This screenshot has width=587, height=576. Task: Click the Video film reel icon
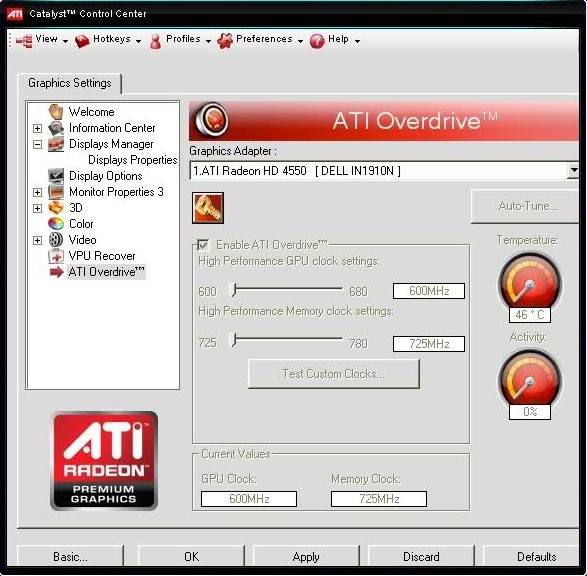[x=56, y=240]
